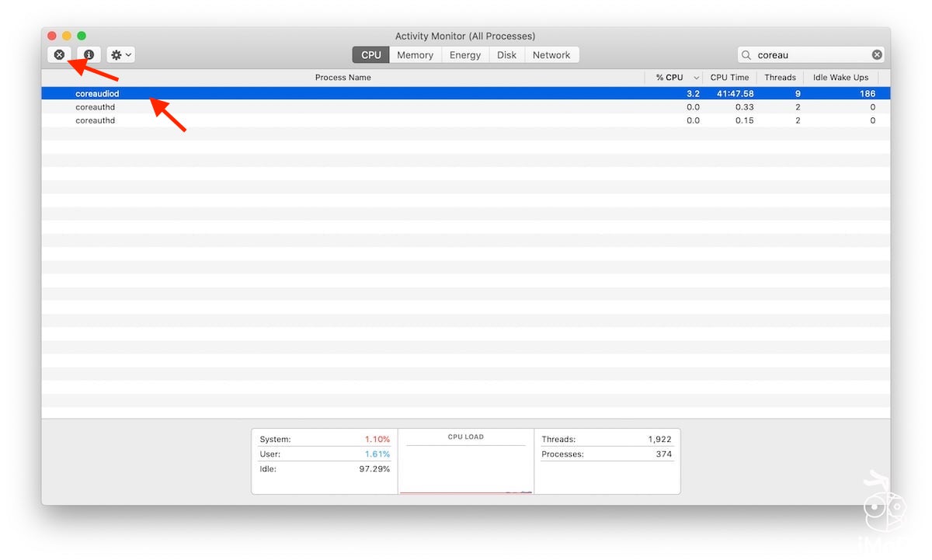Image resolution: width=932 pixels, height=560 pixels.
Task: Click the Quit Process (X) toolbar icon
Action: click(x=59, y=55)
